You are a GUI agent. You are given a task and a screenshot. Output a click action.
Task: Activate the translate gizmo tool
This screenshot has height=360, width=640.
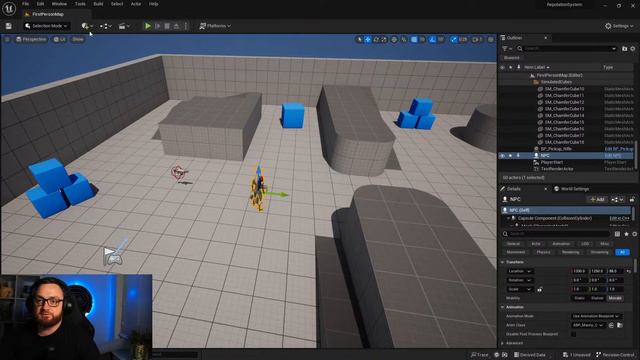[x=368, y=40]
